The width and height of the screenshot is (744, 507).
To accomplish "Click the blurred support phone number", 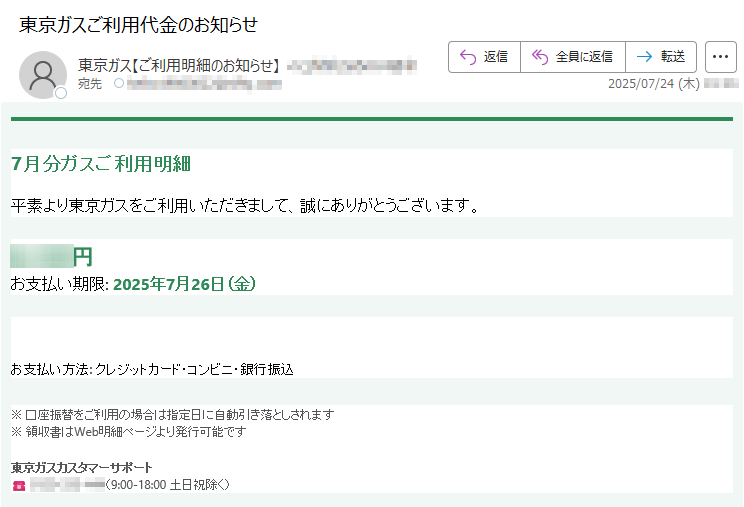I will 67,485.
